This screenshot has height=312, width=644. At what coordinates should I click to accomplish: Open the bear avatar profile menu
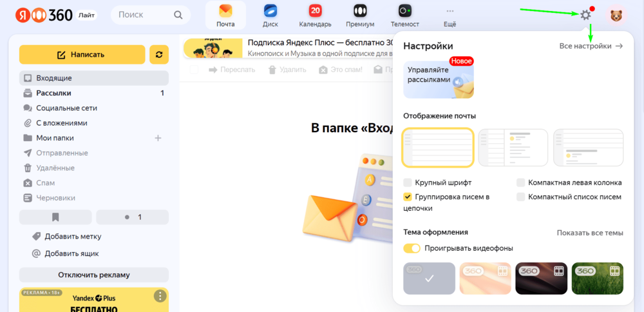tap(616, 15)
